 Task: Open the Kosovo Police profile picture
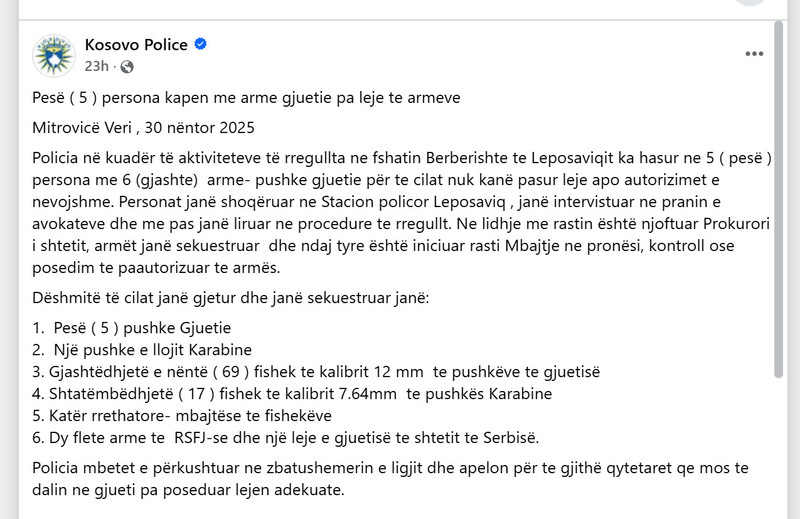tap(54, 56)
